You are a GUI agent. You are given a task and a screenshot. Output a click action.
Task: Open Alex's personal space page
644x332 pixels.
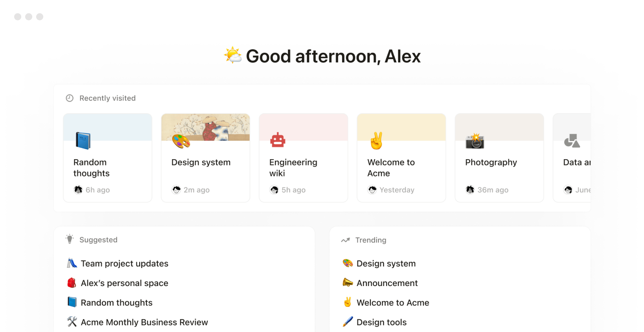click(124, 283)
